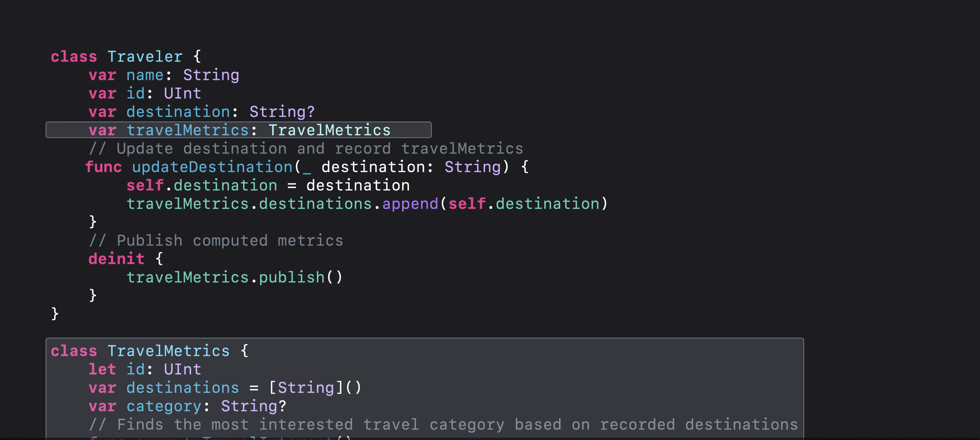The height and width of the screenshot is (440, 980).
Task: Click the updateDestination function name
Action: [212, 167]
